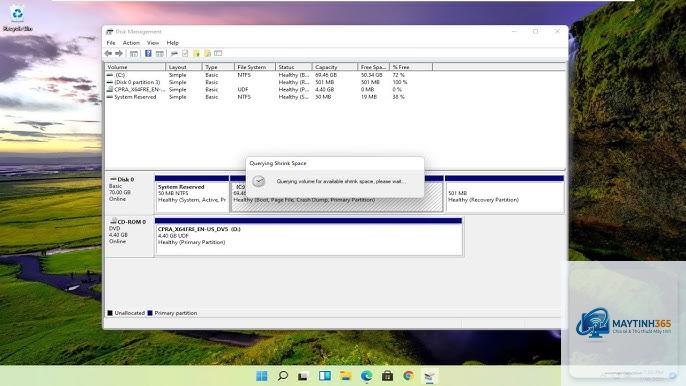Click the yellow folder toolbar icon with magnifier
This screenshot has width=686, height=386.
pos(207,53)
